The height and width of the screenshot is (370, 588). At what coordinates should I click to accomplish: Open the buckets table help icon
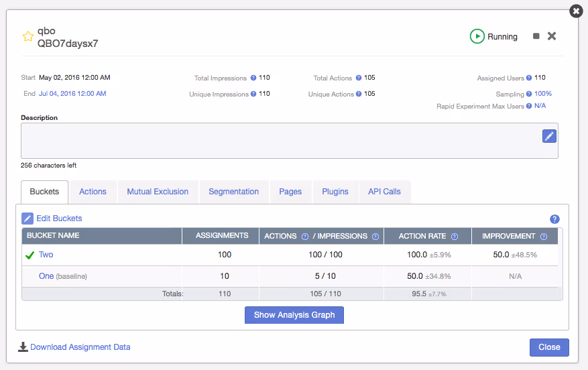(554, 219)
